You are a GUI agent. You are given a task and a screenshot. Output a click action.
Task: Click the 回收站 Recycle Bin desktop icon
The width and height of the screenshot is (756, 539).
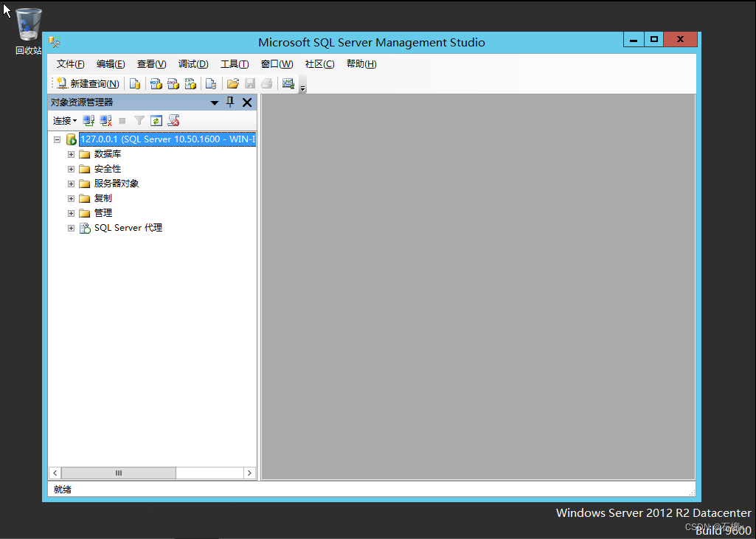[x=29, y=31]
